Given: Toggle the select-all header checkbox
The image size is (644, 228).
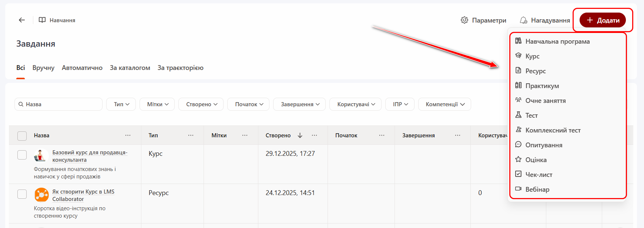Looking at the screenshot, I should click(22, 136).
